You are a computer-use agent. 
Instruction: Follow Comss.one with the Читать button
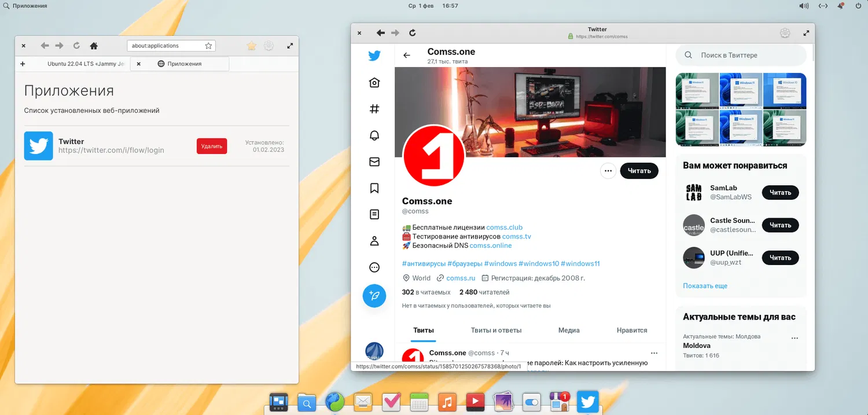(x=639, y=171)
